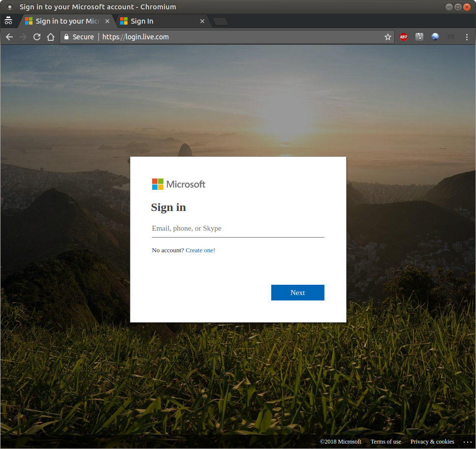Image resolution: width=476 pixels, height=449 pixels.
Task: Open a new tab
Action: pyautogui.click(x=221, y=21)
